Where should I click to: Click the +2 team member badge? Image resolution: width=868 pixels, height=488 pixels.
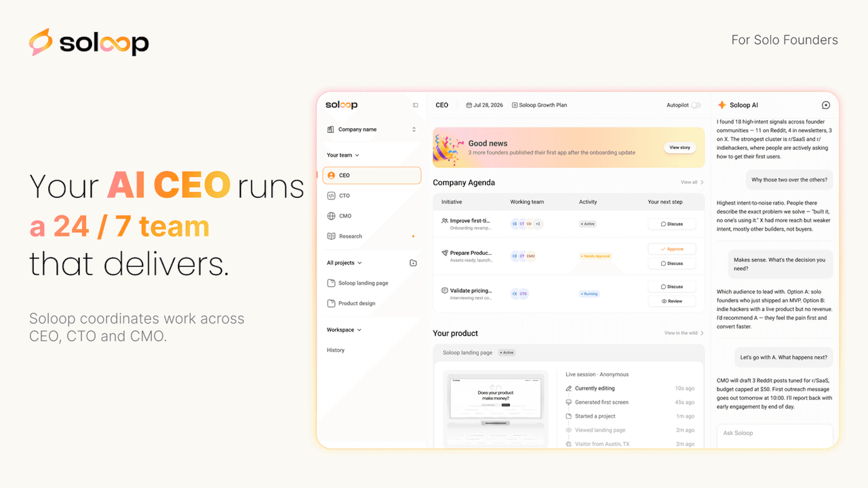538,224
